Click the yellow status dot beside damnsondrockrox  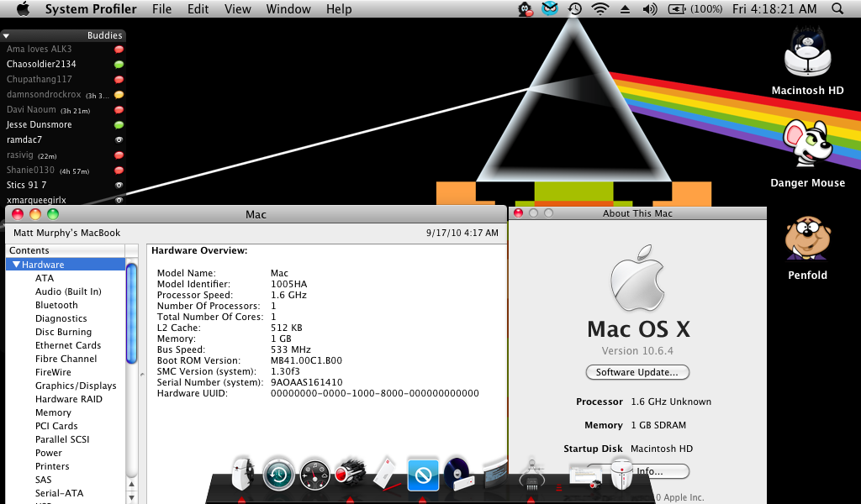(x=119, y=94)
